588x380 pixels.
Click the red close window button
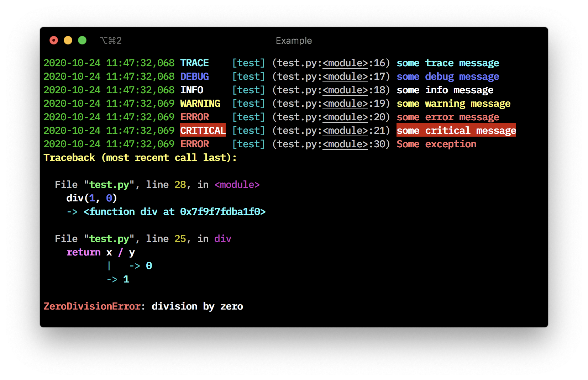click(x=54, y=40)
